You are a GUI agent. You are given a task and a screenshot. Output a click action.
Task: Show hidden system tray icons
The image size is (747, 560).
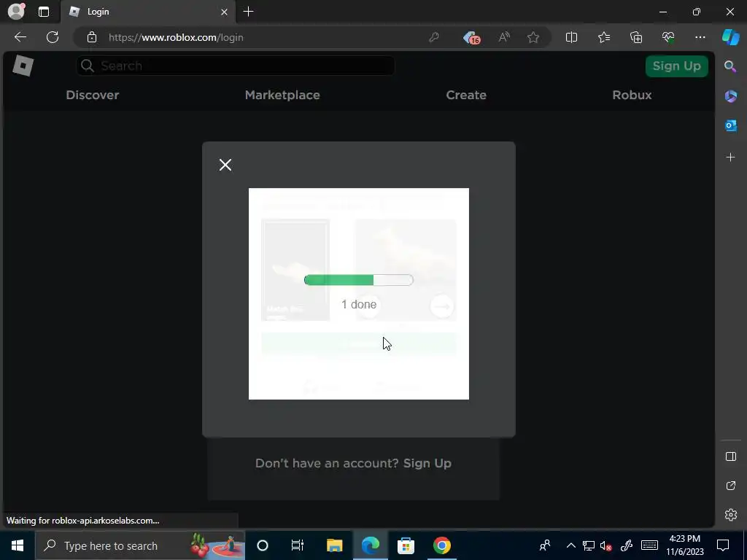[x=570, y=545]
